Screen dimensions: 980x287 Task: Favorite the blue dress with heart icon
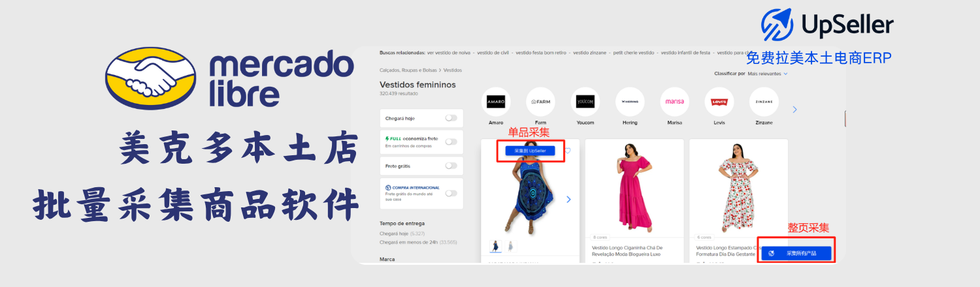[x=567, y=151]
